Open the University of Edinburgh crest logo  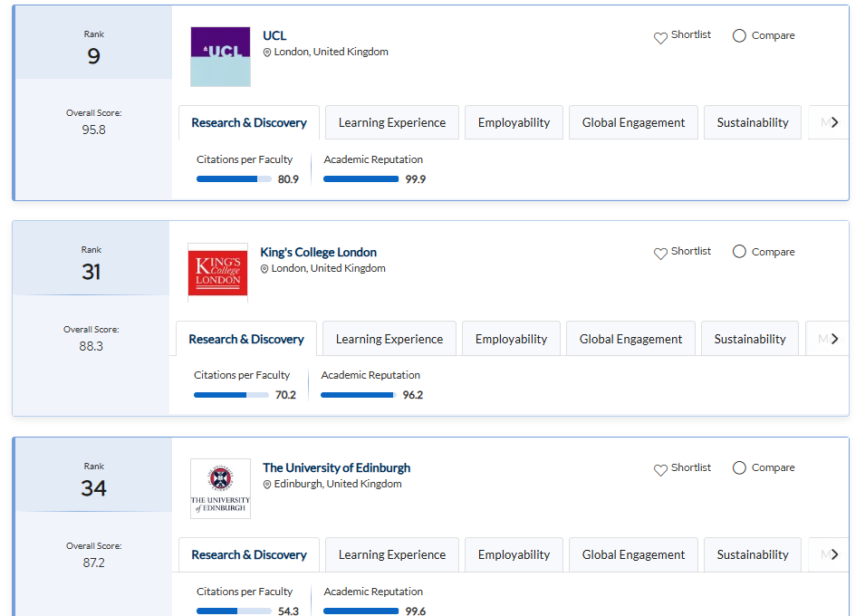(220, 488)
